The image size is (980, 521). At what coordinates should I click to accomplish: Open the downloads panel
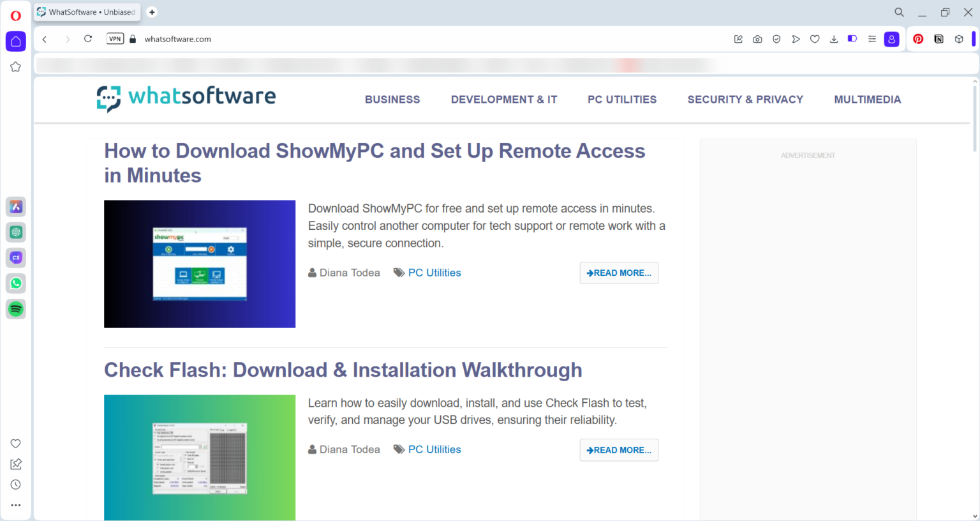(834, 39)
